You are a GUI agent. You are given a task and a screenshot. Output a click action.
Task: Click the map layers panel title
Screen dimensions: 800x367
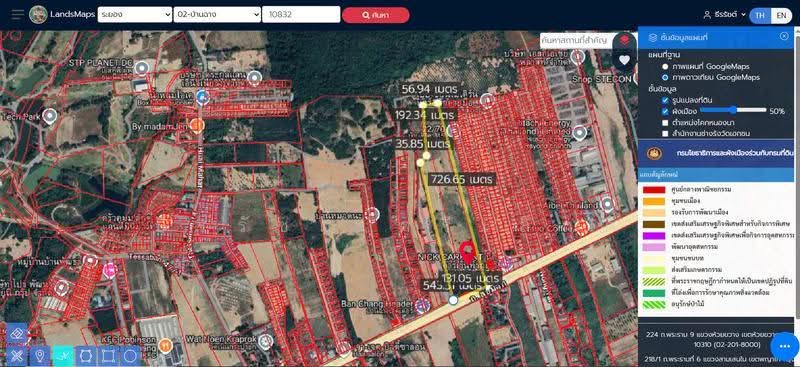(x=684, y=37)
